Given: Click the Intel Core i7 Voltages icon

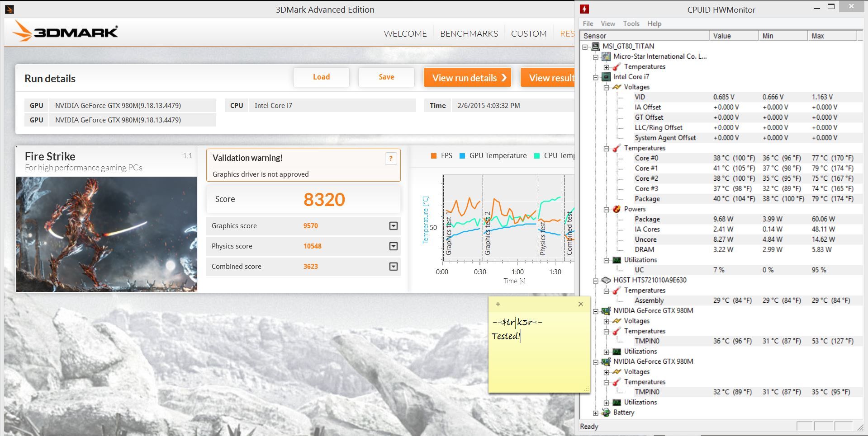Looking at the screenshot, I should [x=617, y=87].
